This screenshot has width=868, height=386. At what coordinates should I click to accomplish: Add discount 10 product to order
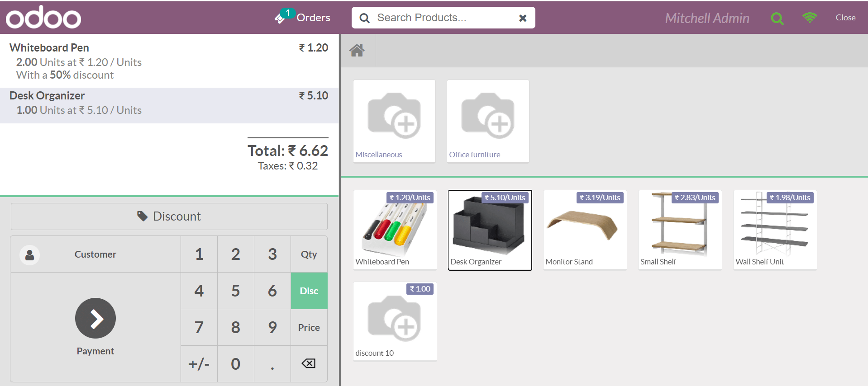click(395, 321)
